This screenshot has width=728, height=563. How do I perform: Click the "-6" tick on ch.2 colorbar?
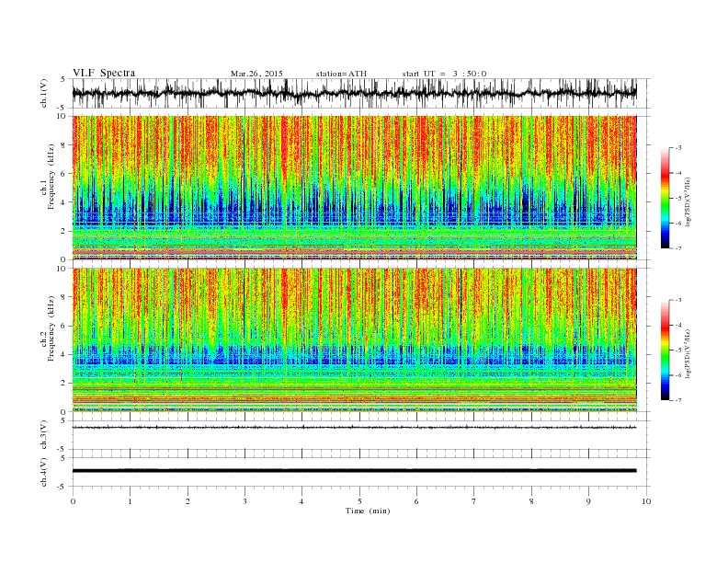pyautogui.click(x=678, y=375)
